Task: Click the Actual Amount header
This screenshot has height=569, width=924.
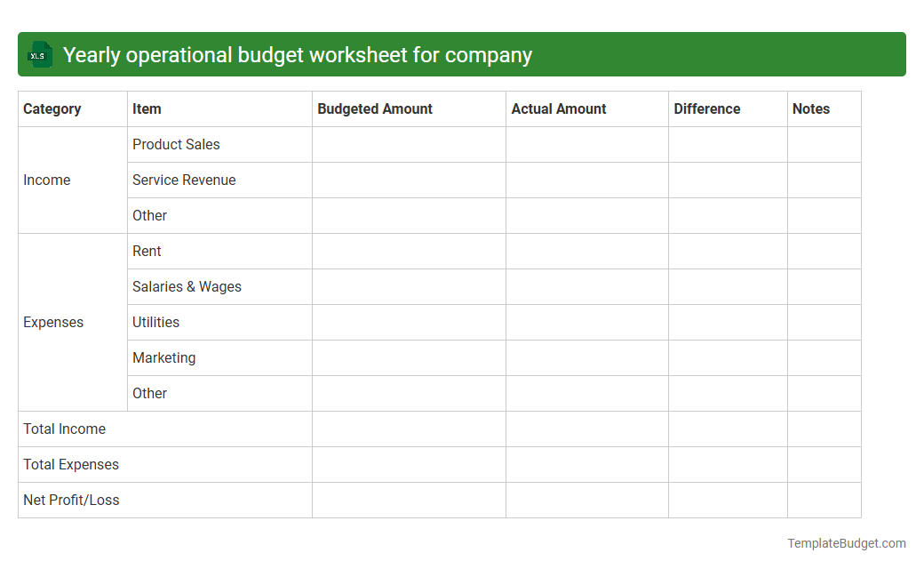Action: (559, 108)
